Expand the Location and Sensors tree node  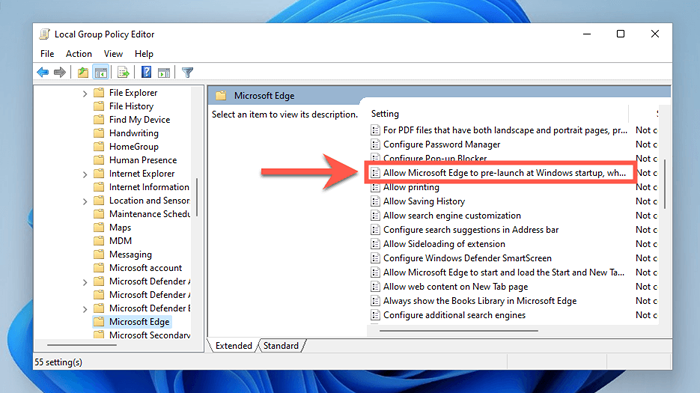pyautogui.click(x=85, y=201)
